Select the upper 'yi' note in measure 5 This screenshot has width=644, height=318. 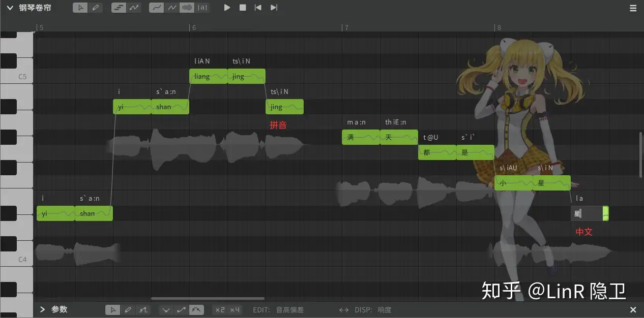coord(132,107)
